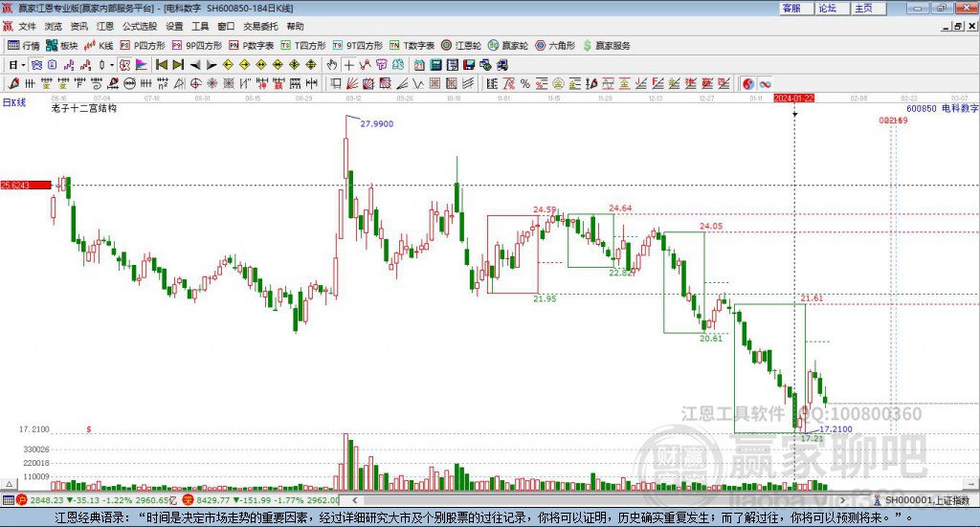Image resolution: width=980 pixels, height=527 pixels.
Task: Click the 25.6243 red price label
Action: click(25, 185)
